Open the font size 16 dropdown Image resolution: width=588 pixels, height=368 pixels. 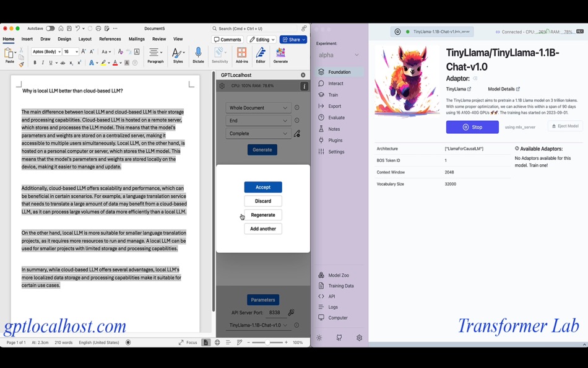point(71,51)
